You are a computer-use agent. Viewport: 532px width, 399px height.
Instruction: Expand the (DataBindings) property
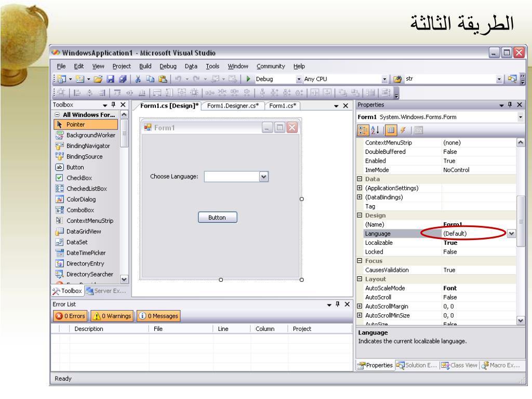[360, 197]
